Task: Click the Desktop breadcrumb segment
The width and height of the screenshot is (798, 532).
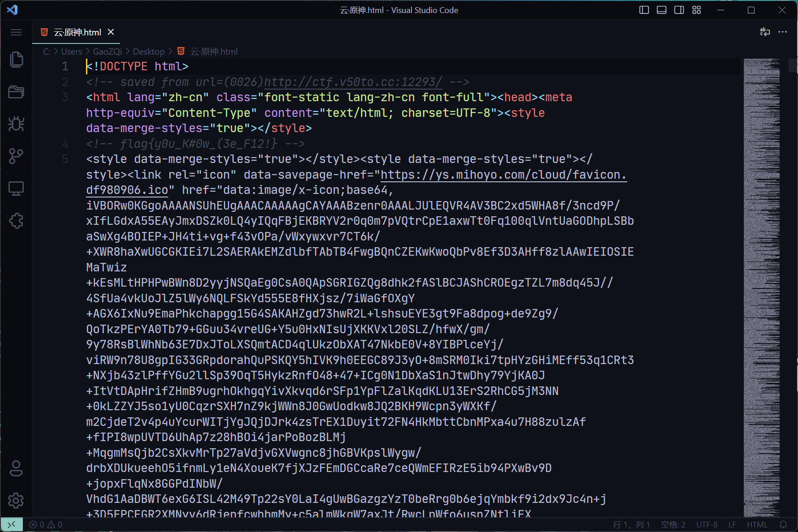Action: [149, 51]
